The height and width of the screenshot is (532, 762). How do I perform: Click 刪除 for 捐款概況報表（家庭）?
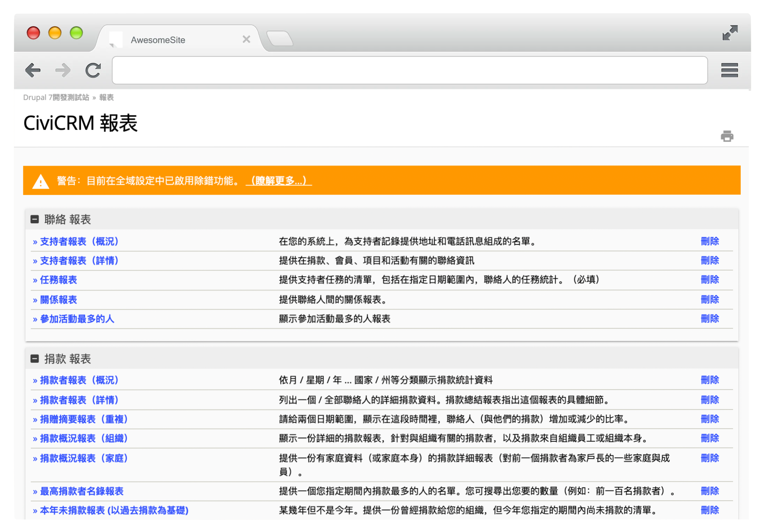pos(710,458)
